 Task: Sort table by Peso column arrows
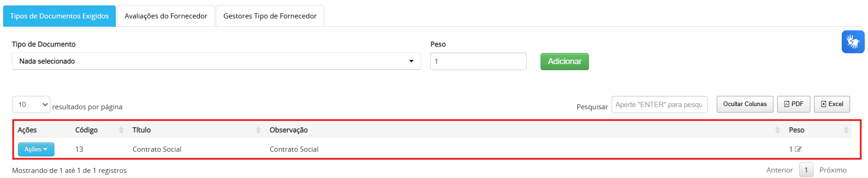point(846,130)
